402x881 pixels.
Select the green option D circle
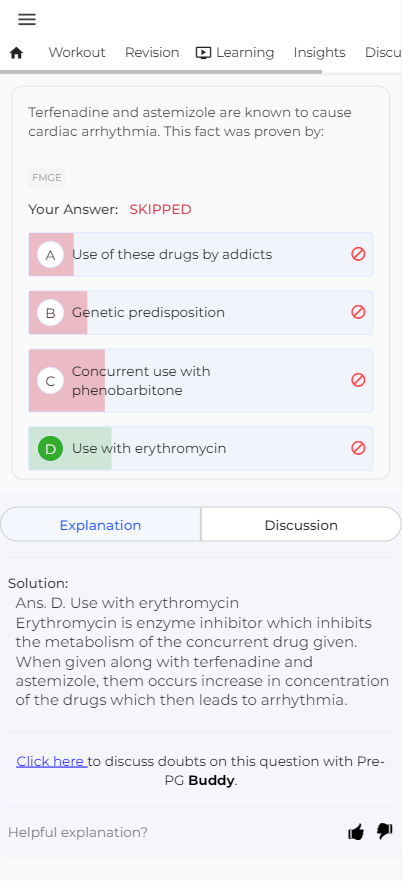[50, 449]
